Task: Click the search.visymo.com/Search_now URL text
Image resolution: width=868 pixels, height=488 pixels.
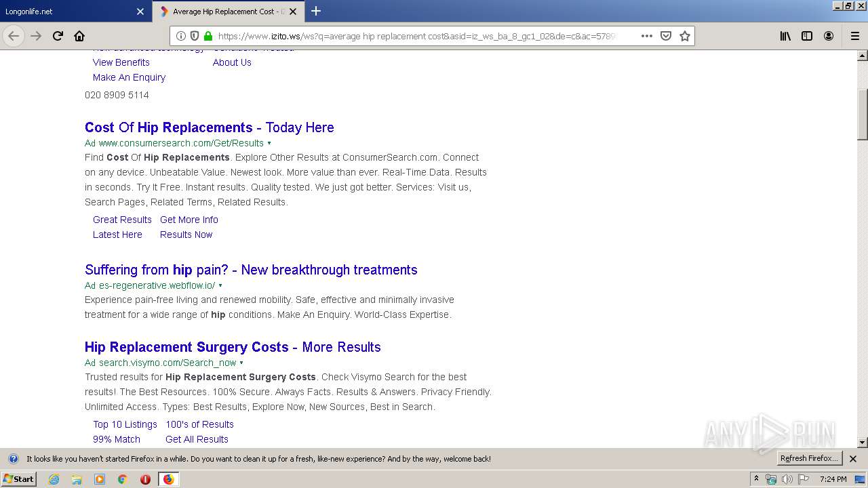Action: coord(167,363)
